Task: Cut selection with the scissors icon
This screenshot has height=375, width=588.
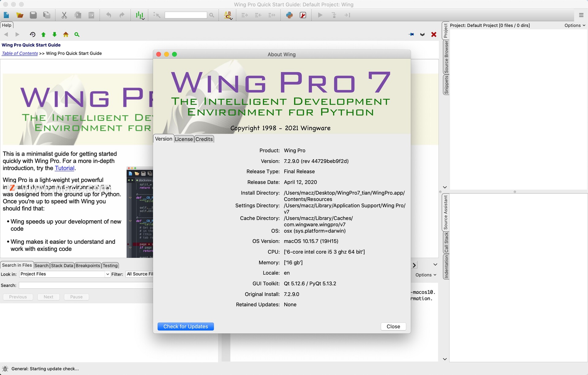Action: coord(64,15)
